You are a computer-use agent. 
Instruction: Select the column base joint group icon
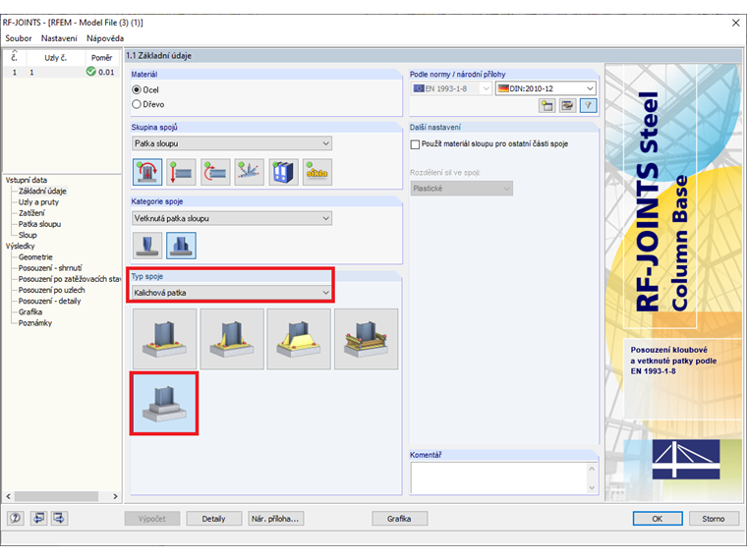[x=147, y=172]
